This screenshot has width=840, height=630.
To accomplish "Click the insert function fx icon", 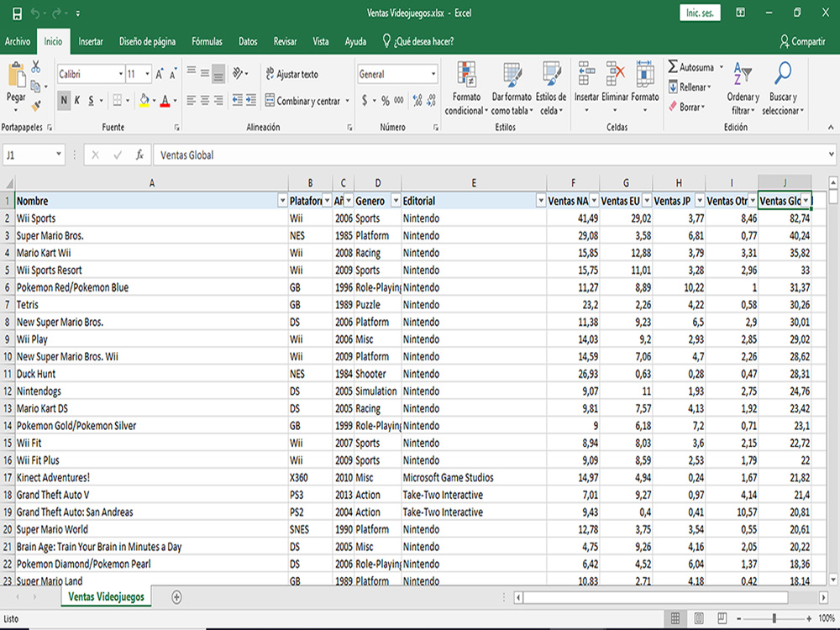I will [139, 155].
